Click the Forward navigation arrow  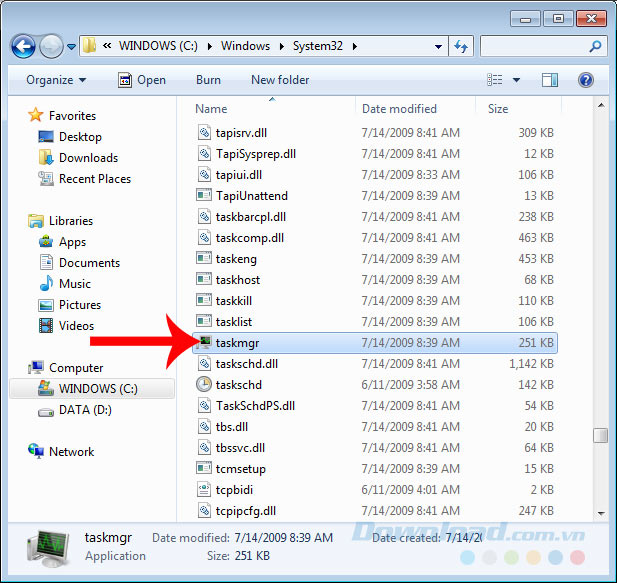click(x=52, y=46)
